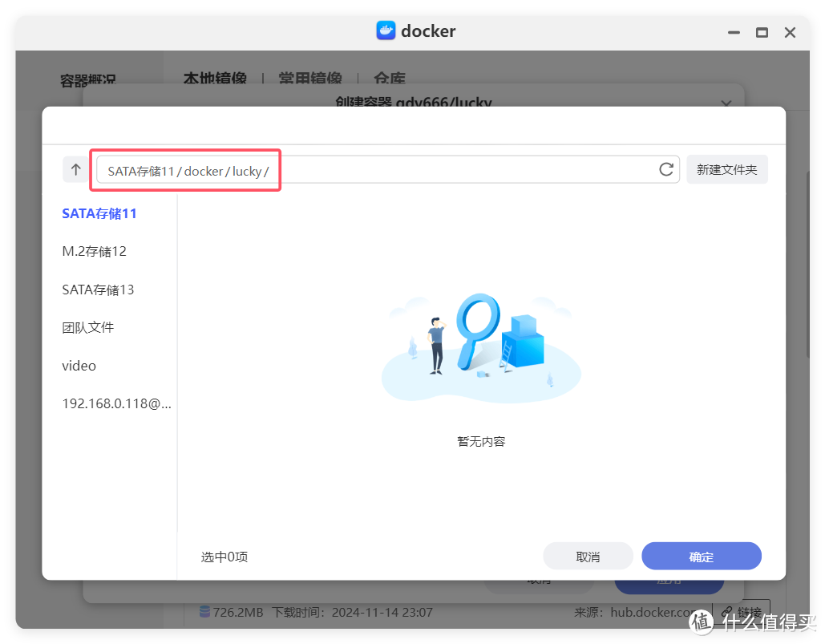This screenshot has width=825, height=644.
Task: Select M.2存储12 volume
Action: 94,252
